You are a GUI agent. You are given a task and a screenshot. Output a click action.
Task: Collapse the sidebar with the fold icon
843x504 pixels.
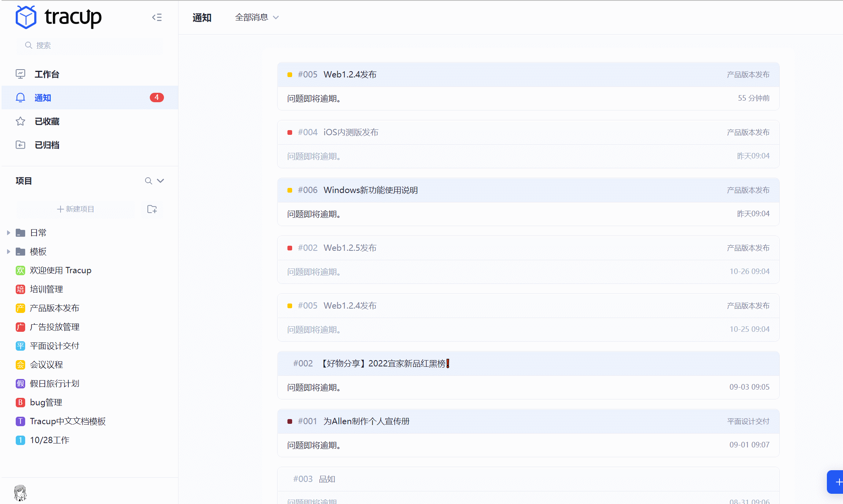157,17
